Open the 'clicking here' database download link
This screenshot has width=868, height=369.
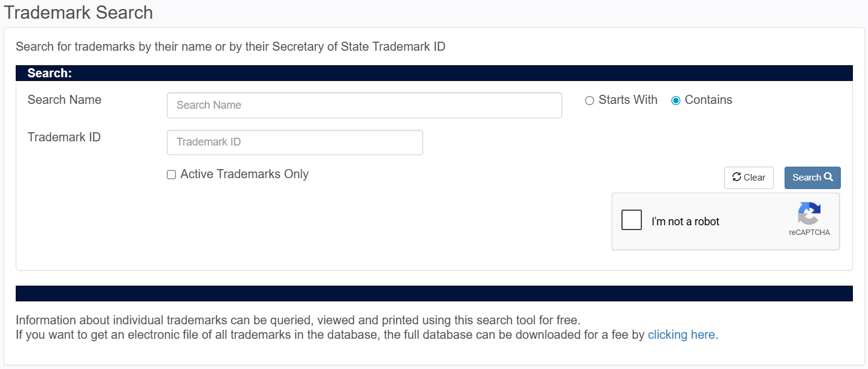pyautogui.click(x=681, y=335)
